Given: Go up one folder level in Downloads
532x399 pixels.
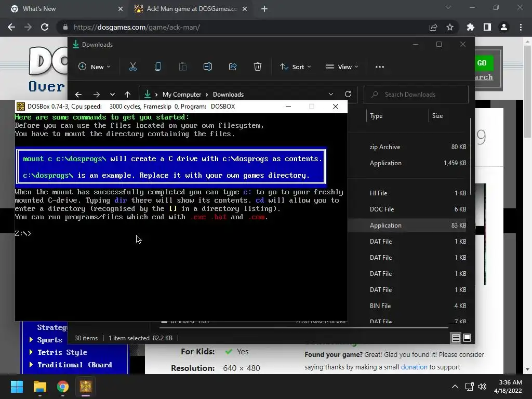Looking at the screenshot, I should [x=127, y=95].
